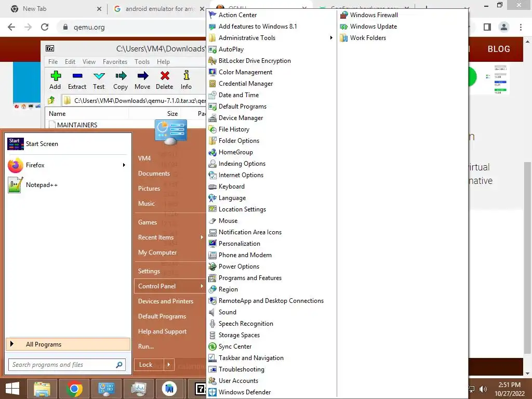Open Programs and Features entry
The image size is (532, 399).
click(x=250, y=278)
